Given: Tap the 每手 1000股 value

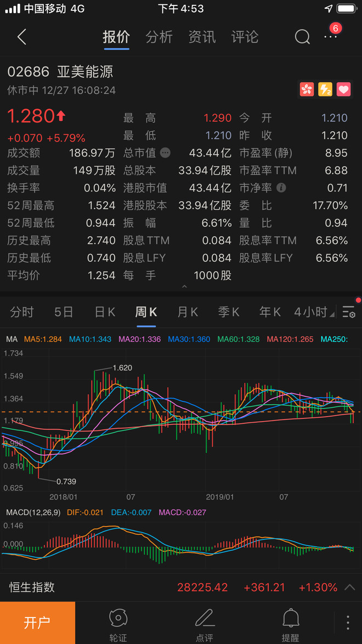Looking at the screenshot, I should coord(213,275).
